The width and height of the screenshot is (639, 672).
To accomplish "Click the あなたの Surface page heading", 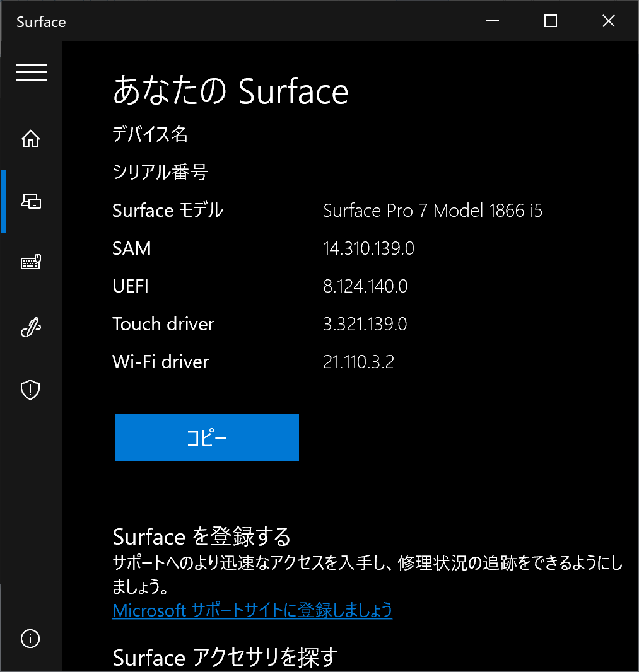I will pos(231,90).
